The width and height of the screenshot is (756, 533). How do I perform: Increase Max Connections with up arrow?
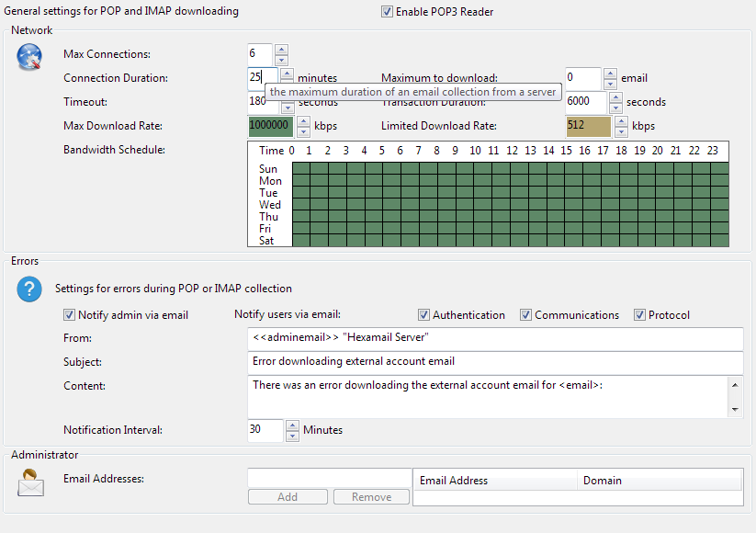tap(281, 50)
